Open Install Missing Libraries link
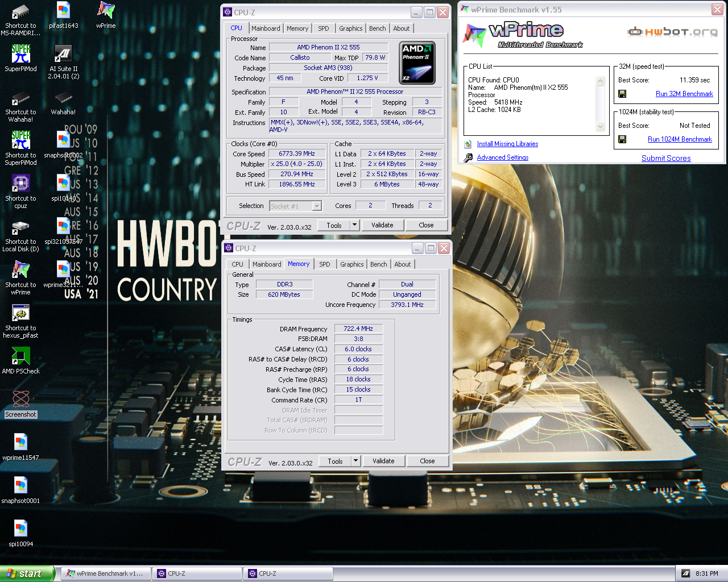Image resolution: width=728 pixels, height=582 pixels. click(x=507, y=144)
